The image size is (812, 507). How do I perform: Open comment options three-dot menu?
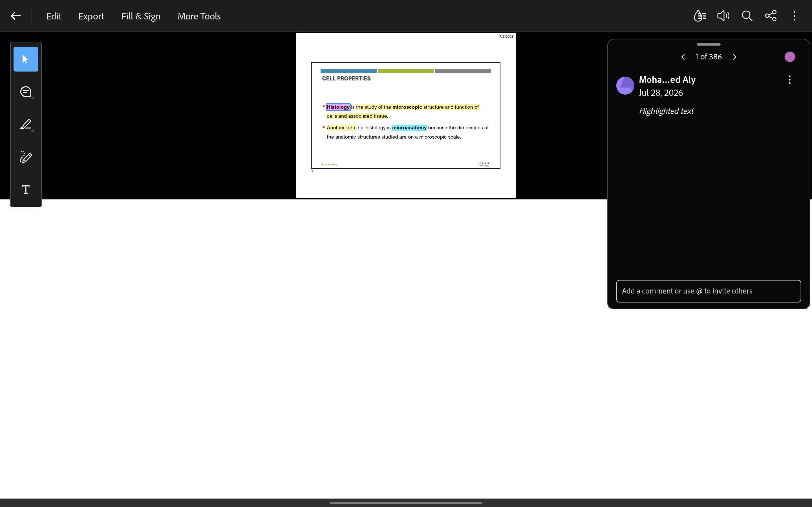(789, 80)
